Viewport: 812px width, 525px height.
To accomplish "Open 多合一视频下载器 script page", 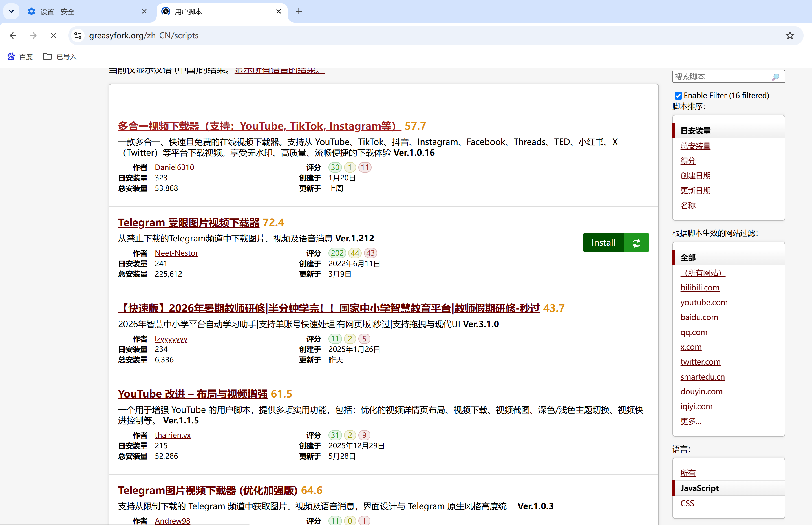I will (x=260, y=126).
